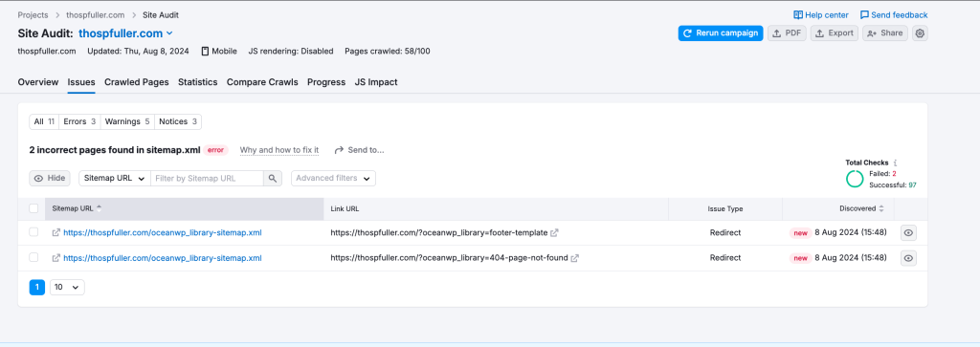Image resolution: width=980 pixels, height=347 pixels.
Task: Click the Hide button with eye
Action: (50, 178)
